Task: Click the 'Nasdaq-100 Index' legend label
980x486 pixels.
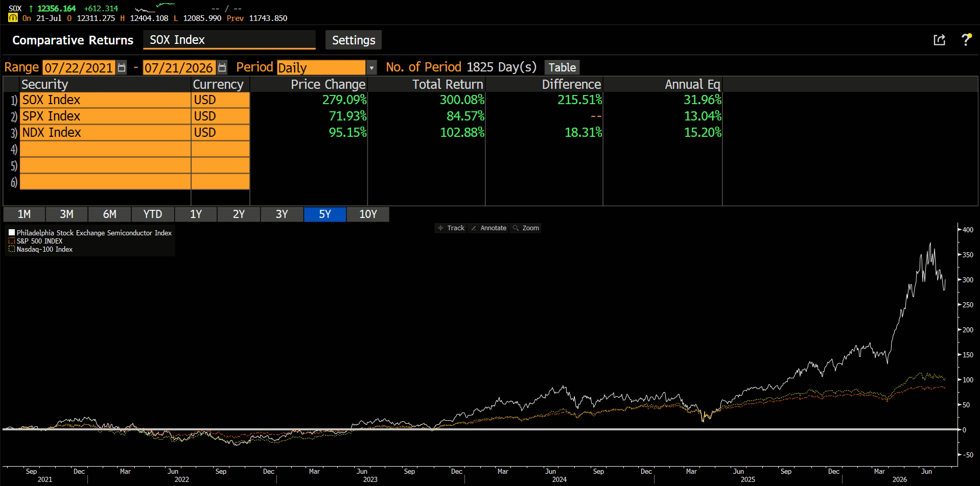Action: tap(44, 249)
